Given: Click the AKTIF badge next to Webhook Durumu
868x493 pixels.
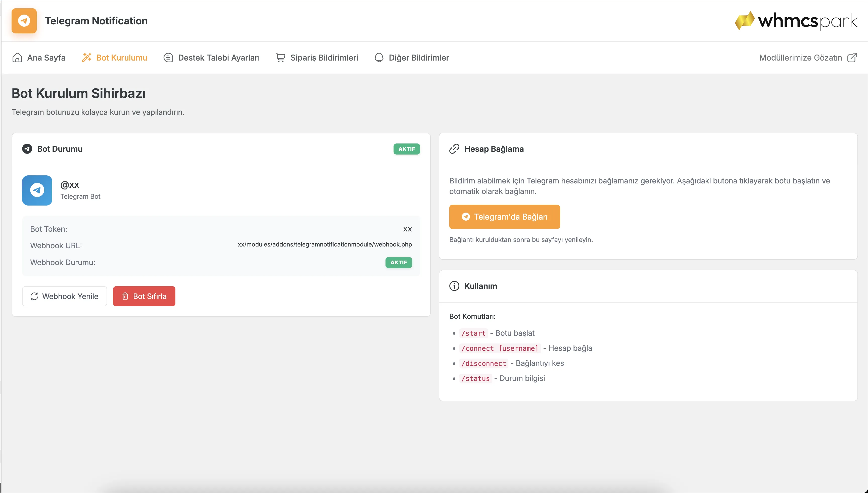Looking at the screenshot, I should 399,262.
